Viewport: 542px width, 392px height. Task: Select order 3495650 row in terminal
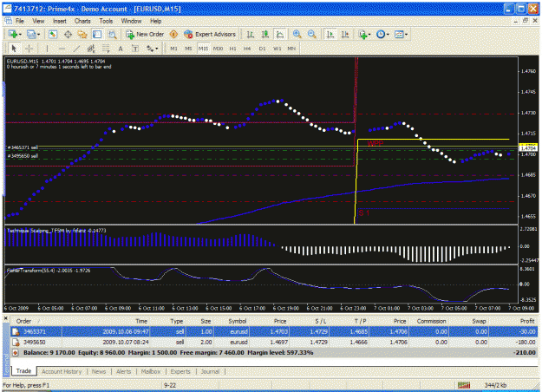click(274, 343)
